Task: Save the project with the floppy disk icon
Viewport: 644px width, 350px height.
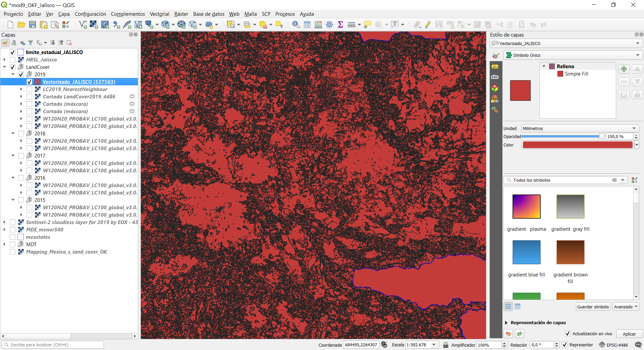Action: click(33, 25)
